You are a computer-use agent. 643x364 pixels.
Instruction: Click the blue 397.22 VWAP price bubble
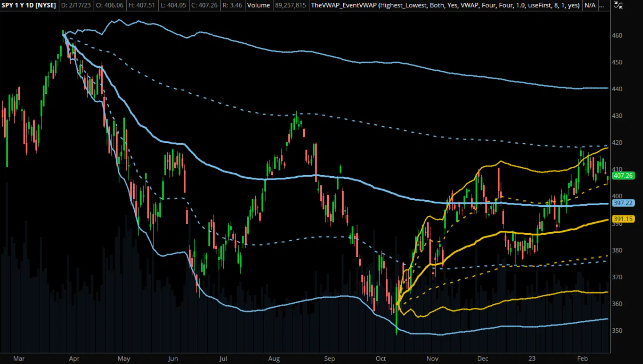[x=623, y=203]
